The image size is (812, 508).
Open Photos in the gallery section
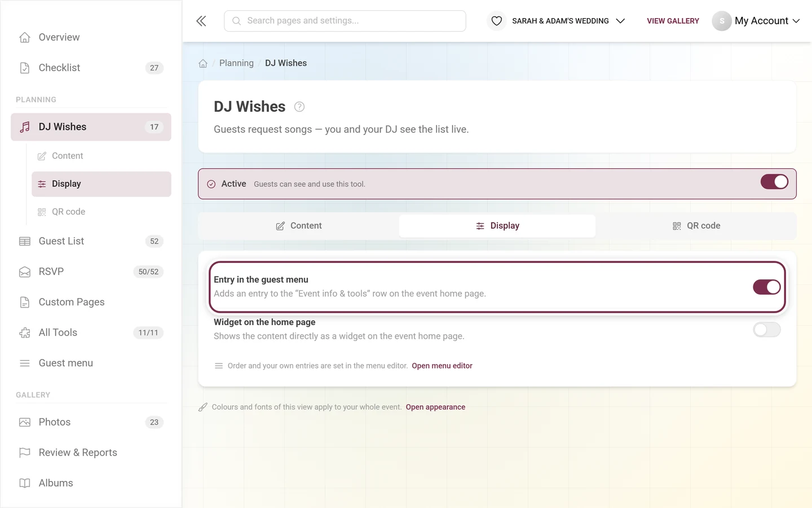pyautogui.click(x=91, y=422)
